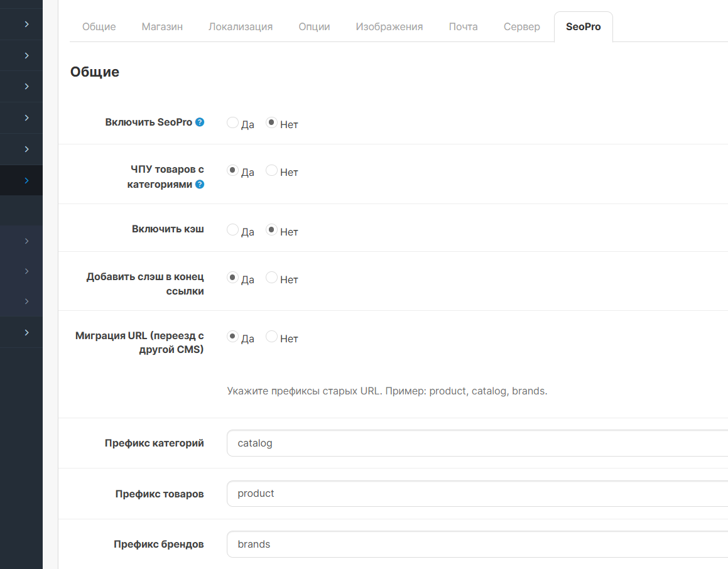The height and width of the screenshot is (569, 728).
Task: Expand the highlighted blue-chevron sidebar item
Action: tap(26, 181)
